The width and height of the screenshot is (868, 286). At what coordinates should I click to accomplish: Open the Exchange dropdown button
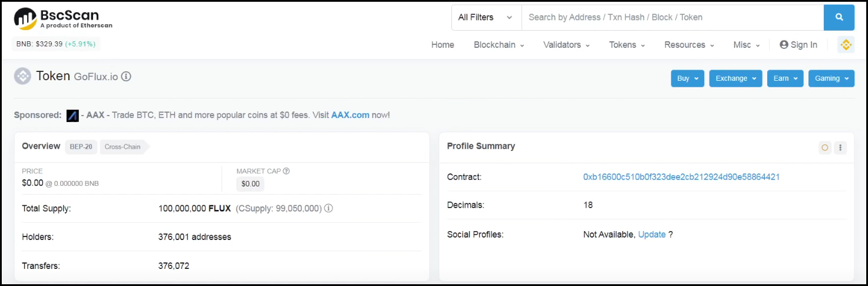click(x=735, y=78)
